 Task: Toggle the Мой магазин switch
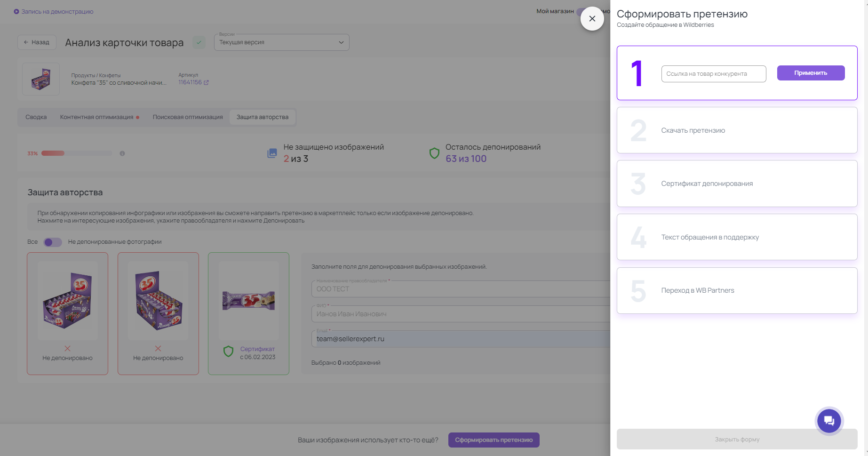[580, 11]
